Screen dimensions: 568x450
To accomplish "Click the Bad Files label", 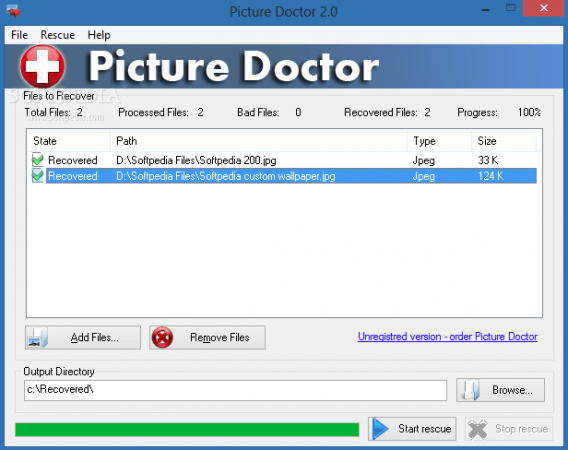I will coord(258,112).
